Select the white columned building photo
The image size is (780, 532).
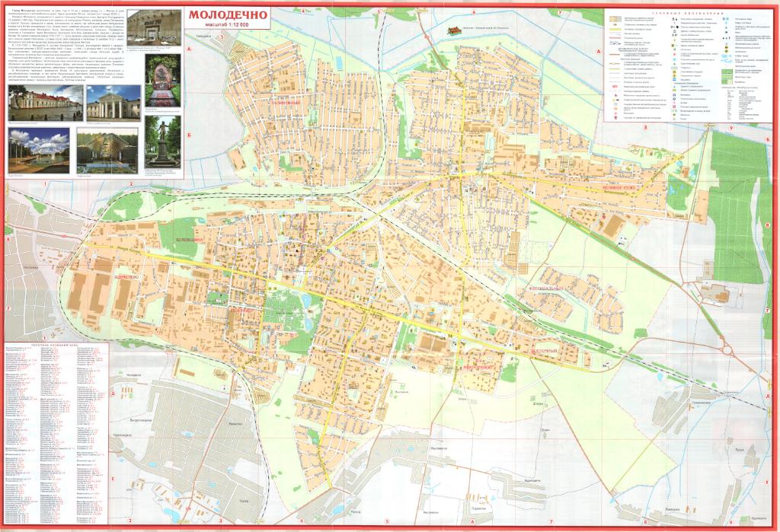(x=113, y=102)
